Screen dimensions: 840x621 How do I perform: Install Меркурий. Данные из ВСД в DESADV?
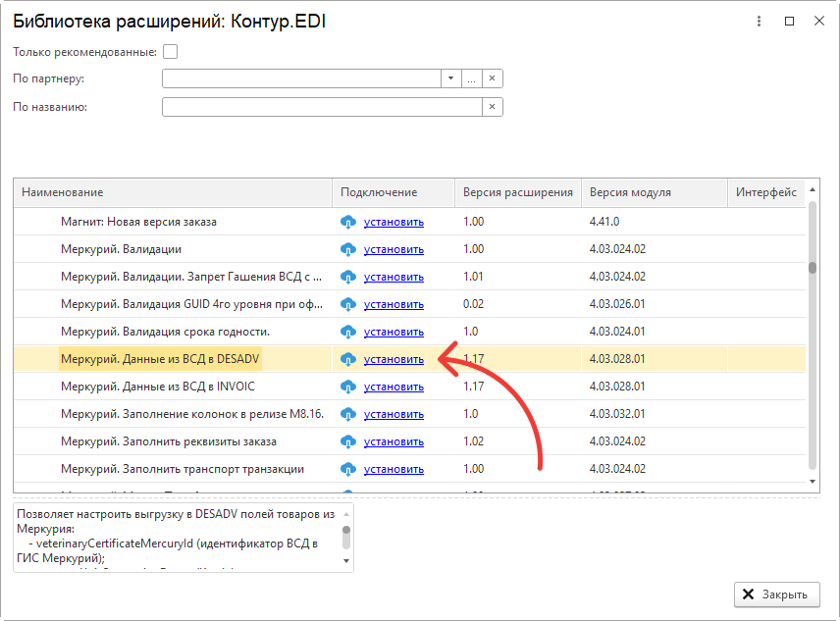394,359
